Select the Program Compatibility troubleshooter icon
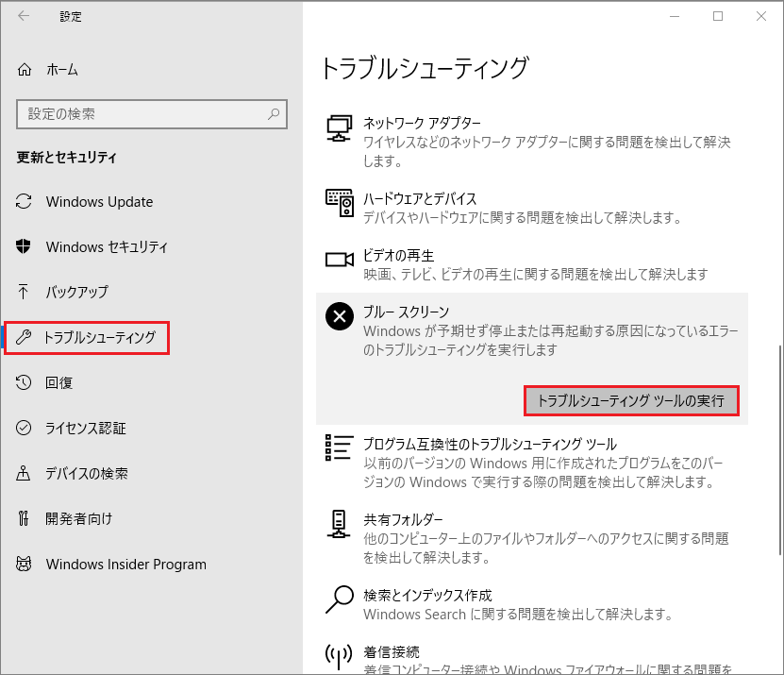 (339, 447)
